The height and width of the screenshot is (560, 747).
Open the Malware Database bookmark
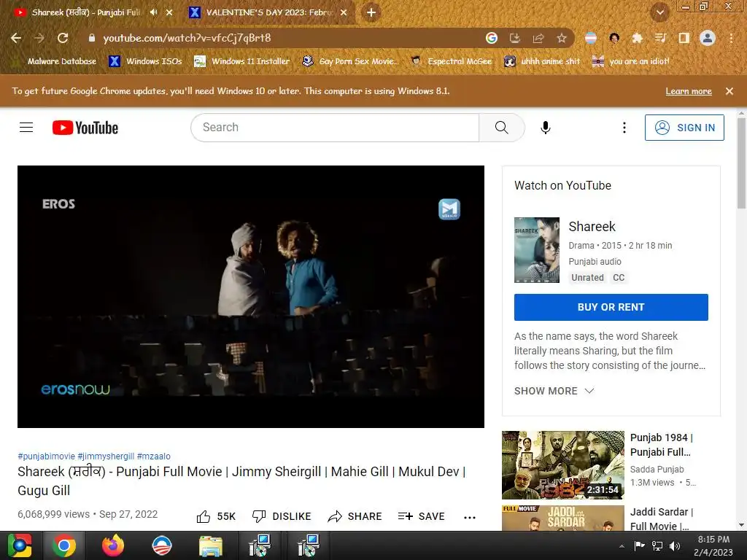pyautogui.click(x=55, y=61)
